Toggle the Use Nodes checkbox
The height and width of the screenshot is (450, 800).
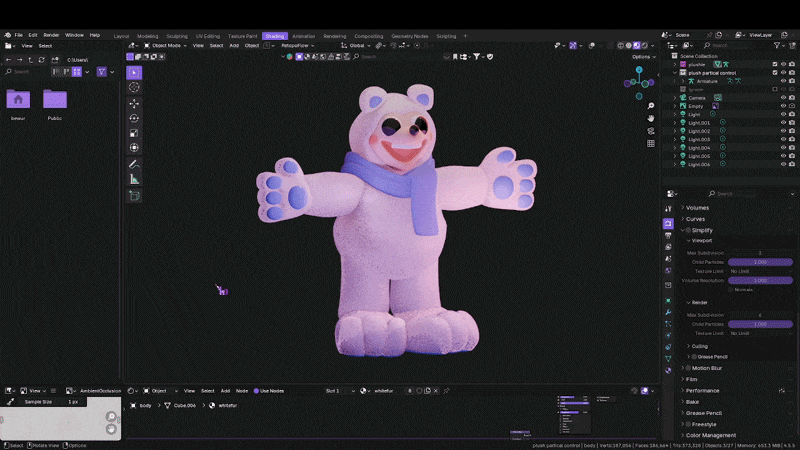(x=256, y=391)
